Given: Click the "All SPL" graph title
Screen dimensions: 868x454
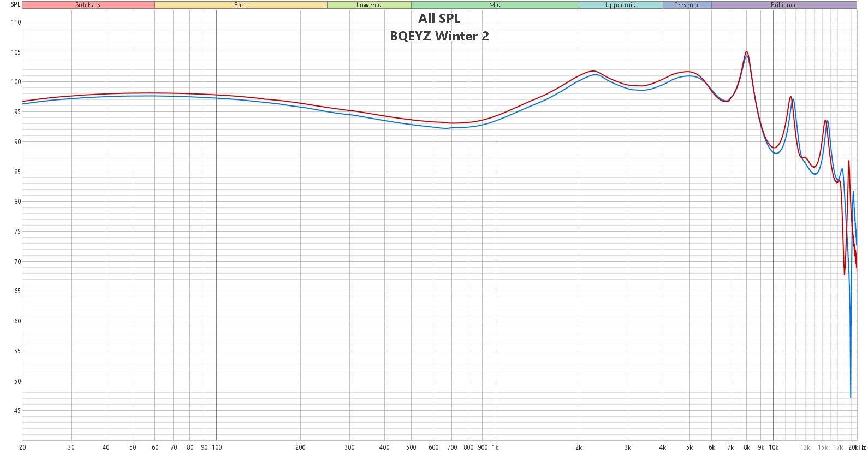Looking at the screenshot, I should pos(439,19).
